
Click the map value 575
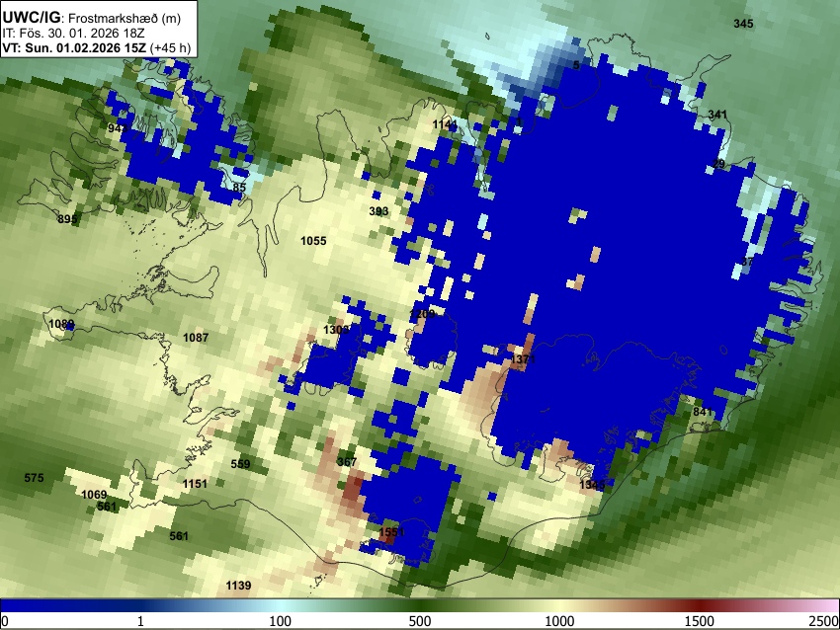[35, 478]
